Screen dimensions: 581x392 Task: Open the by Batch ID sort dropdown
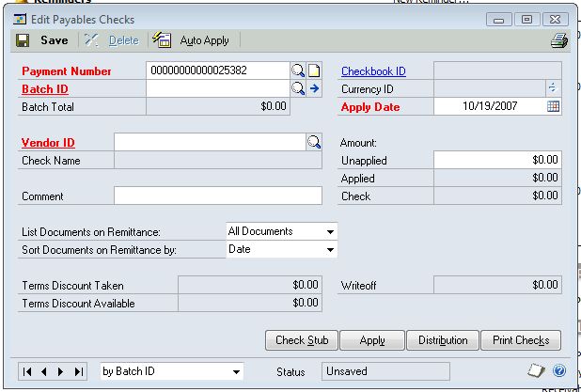236,371
